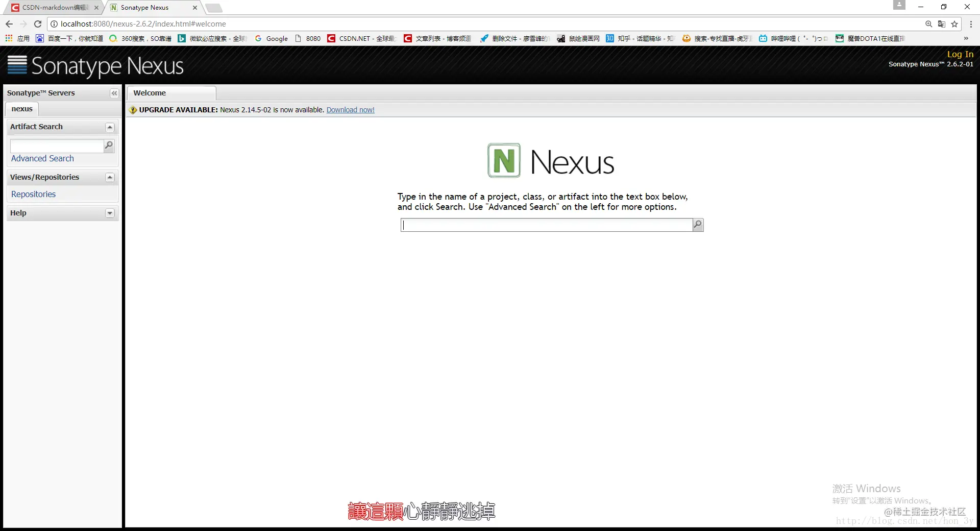Bookmark this page with the star icon
Screen dimensions: 980x531
954,24
